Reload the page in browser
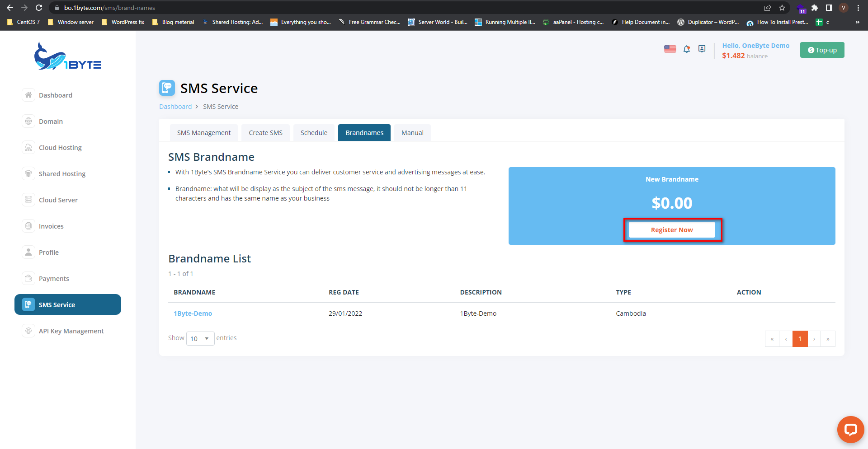This screenshot has height=449, width=868. 39,8
